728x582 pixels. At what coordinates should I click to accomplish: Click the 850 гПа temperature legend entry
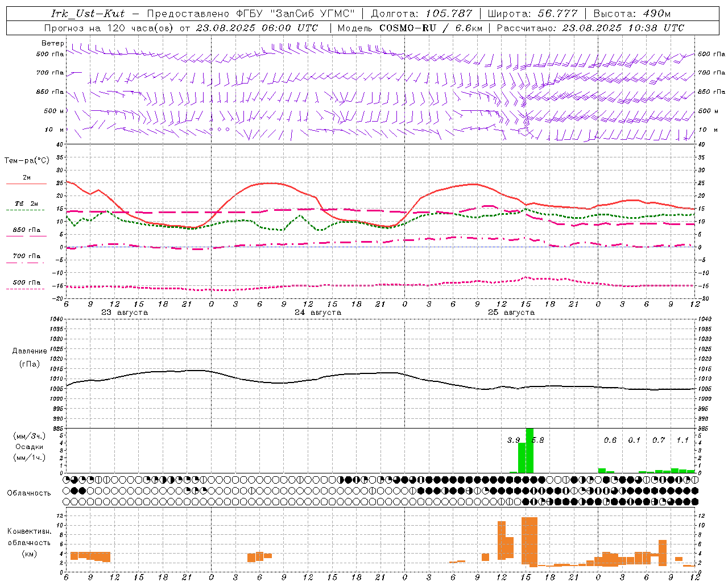[26, 230]
